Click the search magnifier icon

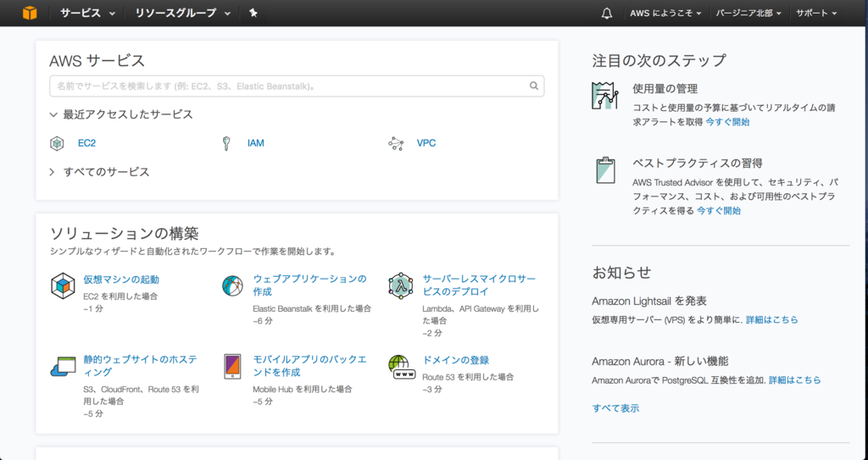pyautogui.click(x=534, y=86)
